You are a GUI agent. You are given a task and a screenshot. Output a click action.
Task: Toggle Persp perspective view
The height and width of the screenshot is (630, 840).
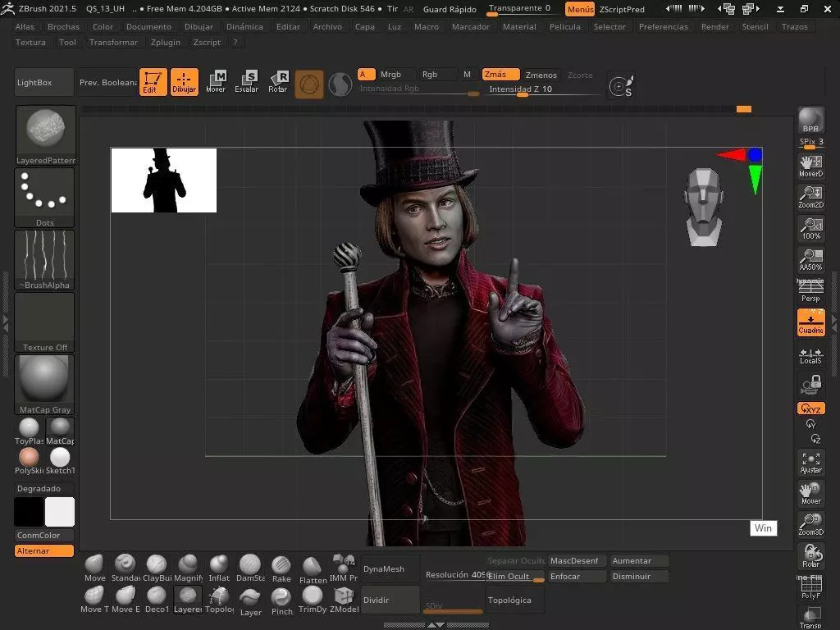[x=810, y=290]
